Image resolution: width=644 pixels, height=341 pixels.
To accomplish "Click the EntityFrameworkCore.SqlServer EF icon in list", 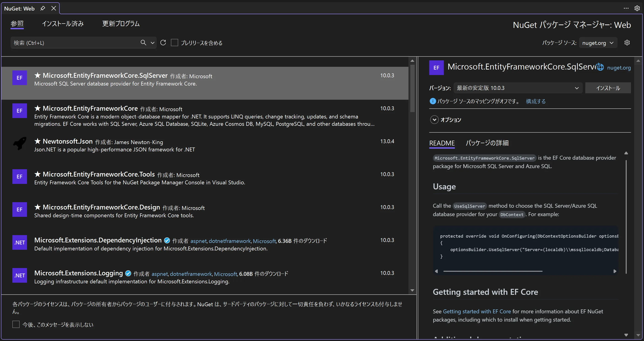I will [x=19, y=78].
